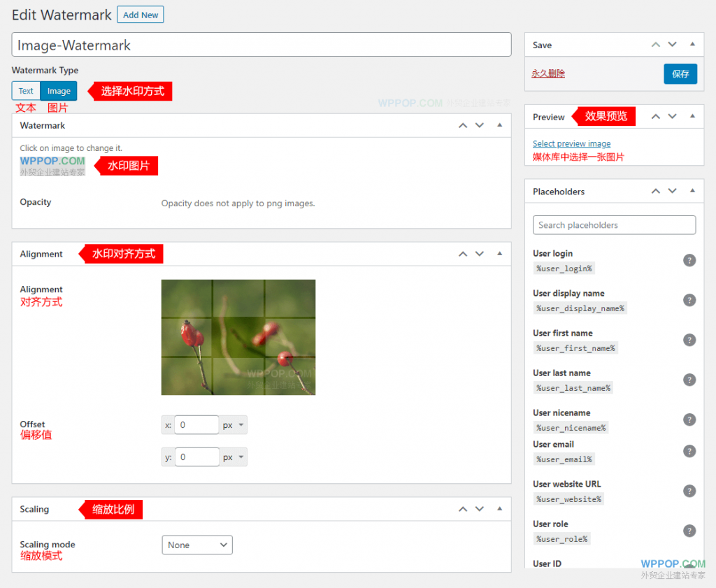The height and width of the screenshot is (588, 716).
Task: Click the watermark image thumbnail to change
Action: coord(52,166)
